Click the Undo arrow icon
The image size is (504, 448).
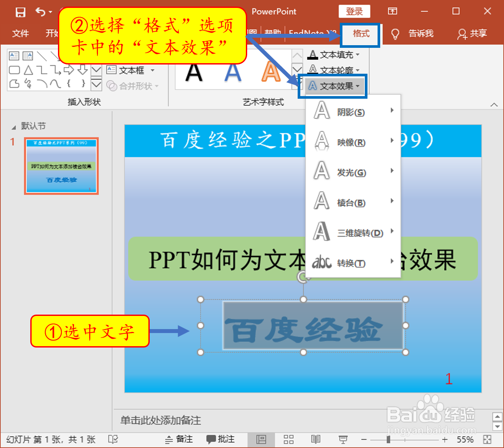[40, 12]
